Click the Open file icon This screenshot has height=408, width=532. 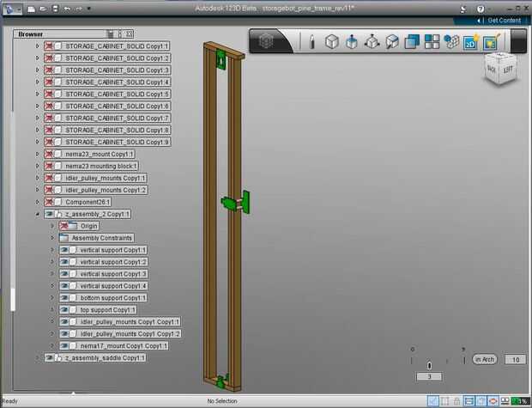click(43, 9)
